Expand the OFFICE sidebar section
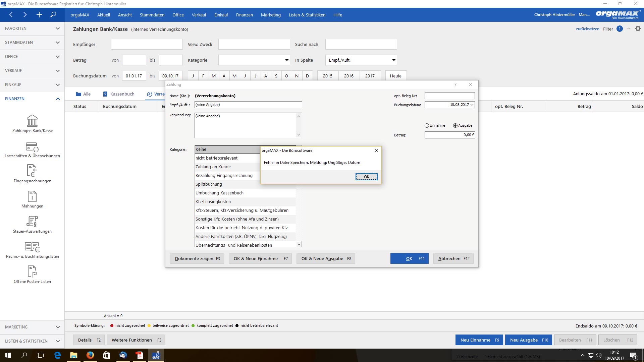The image size is (644, 362). [32, 57]
